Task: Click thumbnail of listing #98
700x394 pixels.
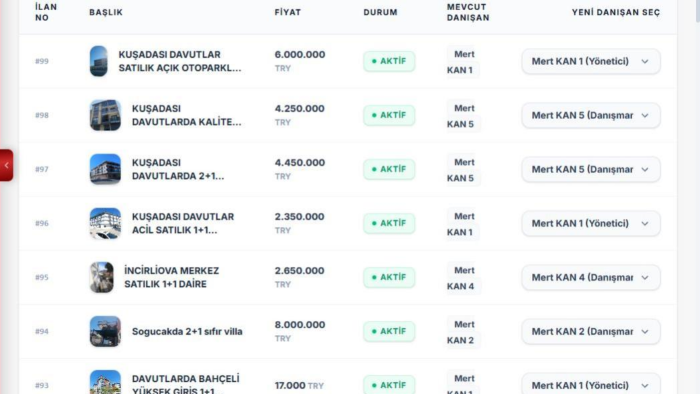Action: [x=105, y=115]
